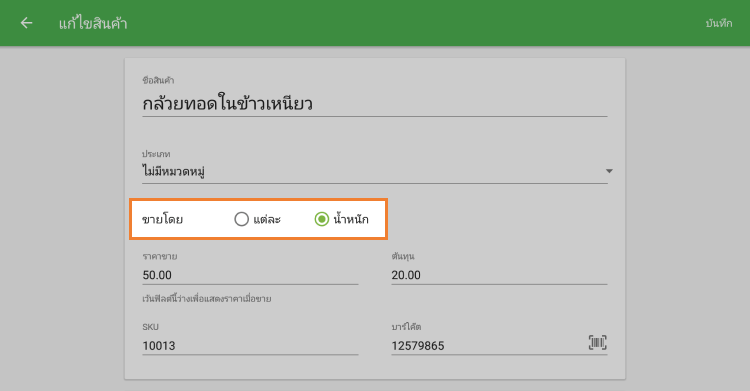Edit the ราคาขาย field showing 50.00

[x=250, y=275]
